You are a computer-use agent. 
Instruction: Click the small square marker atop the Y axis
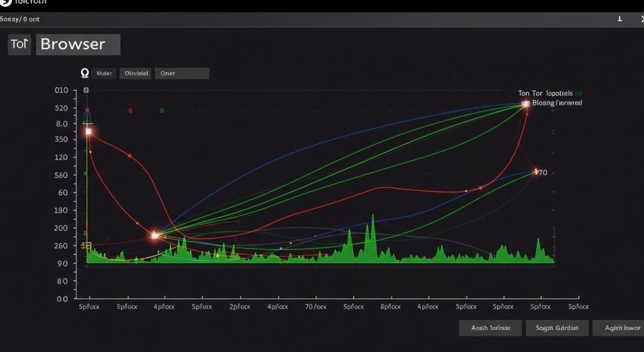tap(86, 91)
